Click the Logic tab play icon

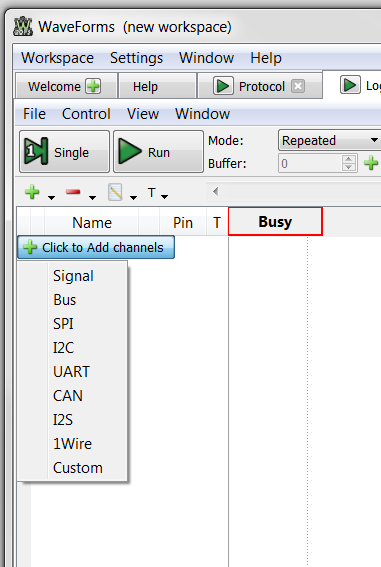(x=350, y=85)
